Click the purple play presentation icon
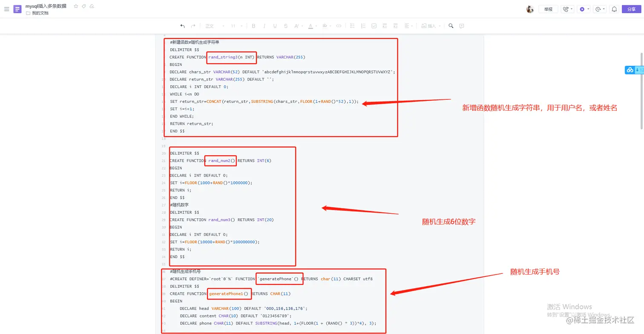The image size is (644, 334). (x=582, y=9)
